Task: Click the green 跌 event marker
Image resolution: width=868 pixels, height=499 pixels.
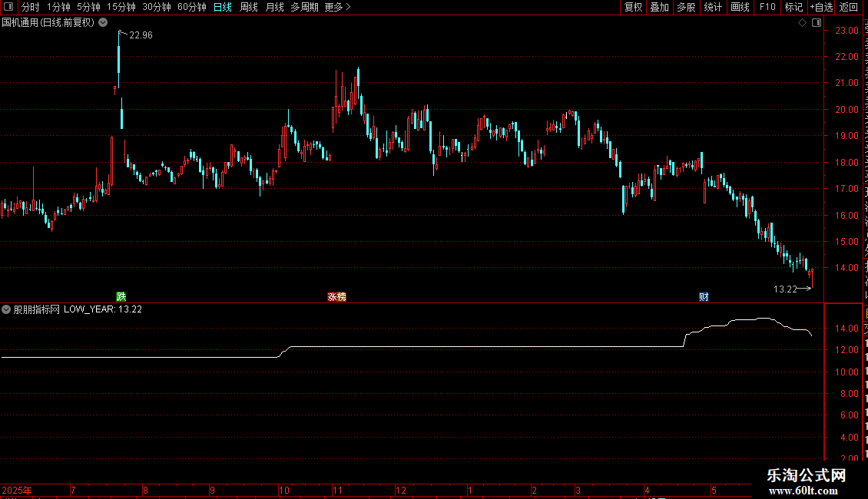Action: [x=121, y=297]
